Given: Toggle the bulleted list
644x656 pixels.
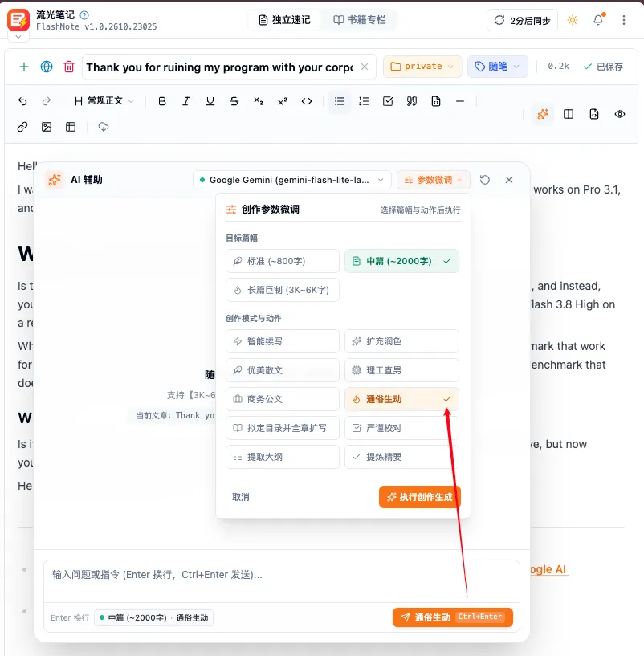Looking at the screenshot, I should click(x=340, y=101).
